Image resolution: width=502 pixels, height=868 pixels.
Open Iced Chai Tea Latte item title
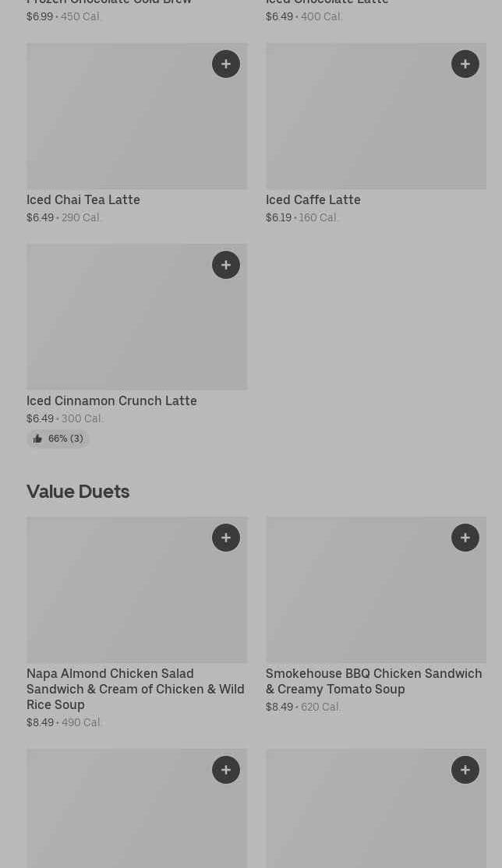pyautogui.click(x=83, y=199)
